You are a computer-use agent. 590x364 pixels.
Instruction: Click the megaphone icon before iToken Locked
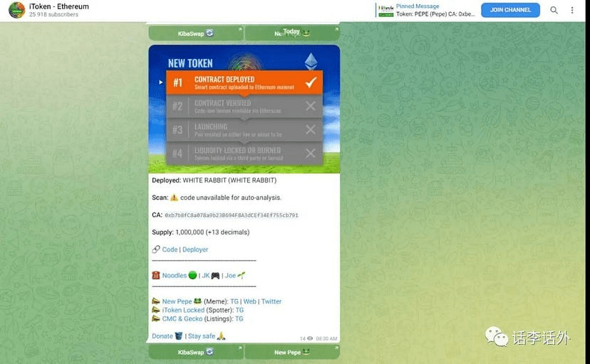(x=156, y=309)
